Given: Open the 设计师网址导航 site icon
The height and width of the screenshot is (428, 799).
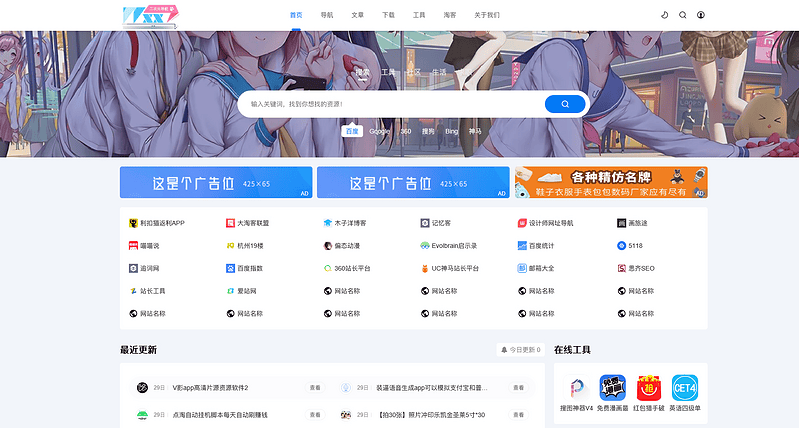Looking at the screenshot, I should [x=522, y=223].
